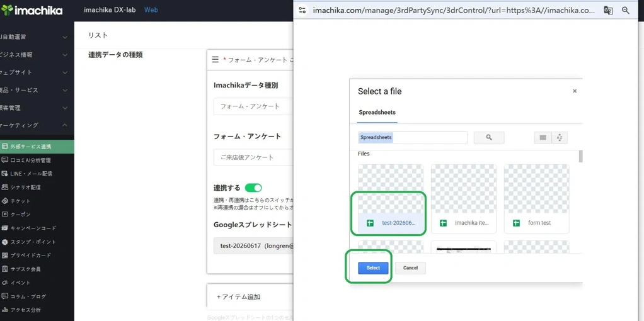Select the form test spreadsheet thumbnail
644x321 pixels.
click(537, 199)
